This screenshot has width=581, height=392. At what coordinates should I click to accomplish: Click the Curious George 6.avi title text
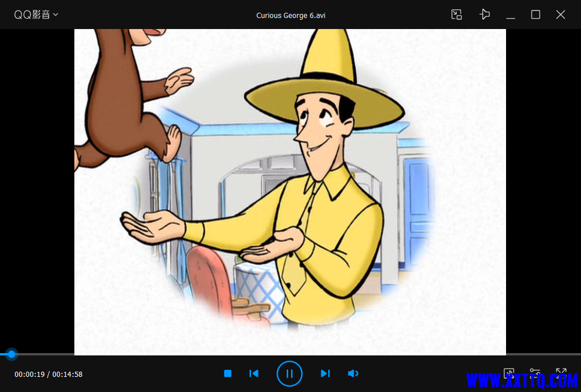pyautogui.click(x=291, y=16)
